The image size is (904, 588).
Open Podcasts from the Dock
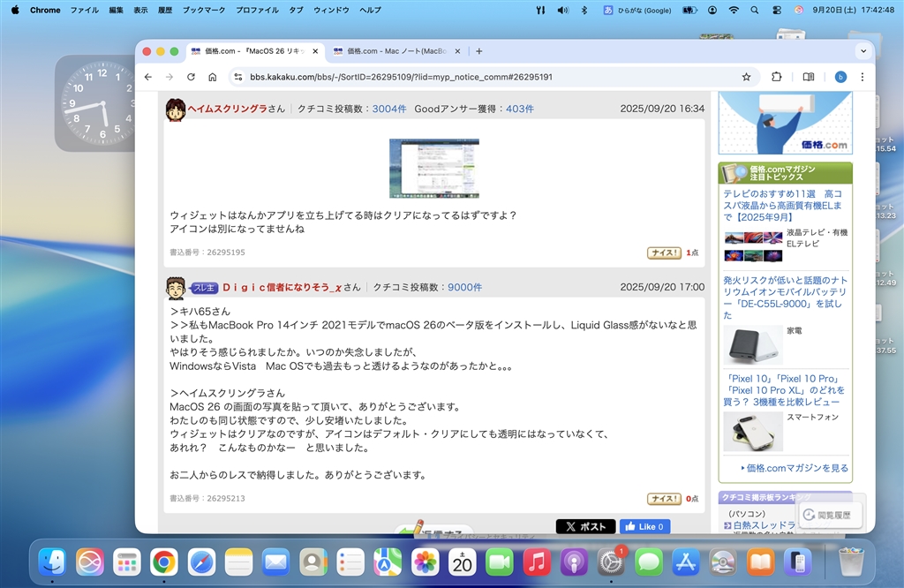pos(574,562)
